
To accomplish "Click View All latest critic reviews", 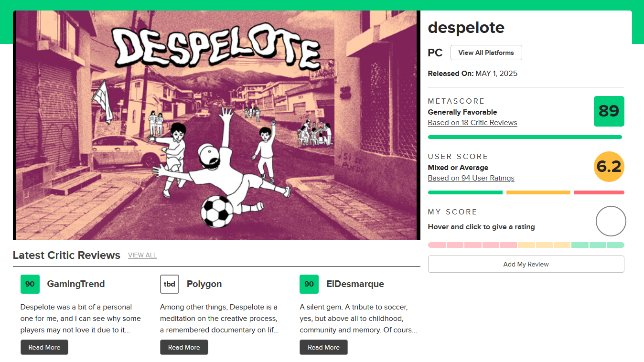I will point(142,256).
